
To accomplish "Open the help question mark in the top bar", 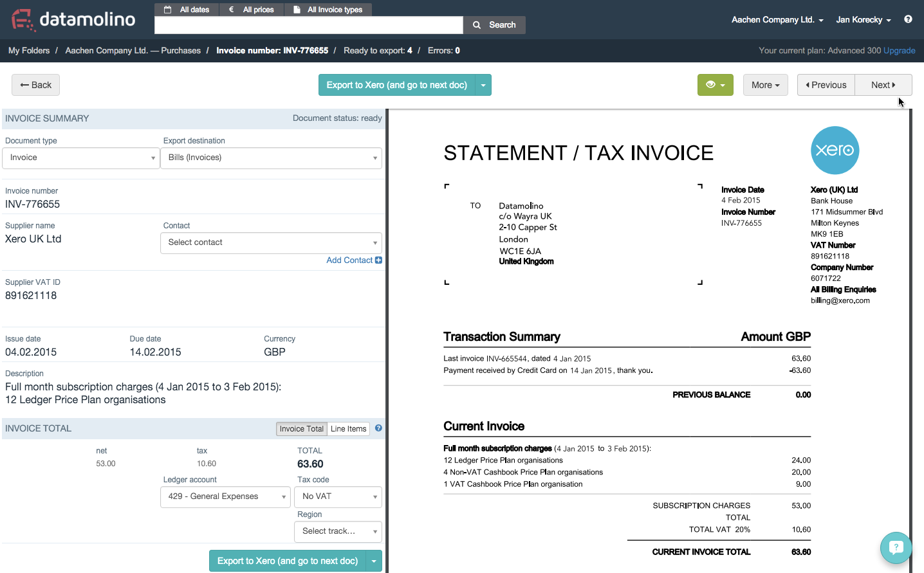I will click(908, 19).
